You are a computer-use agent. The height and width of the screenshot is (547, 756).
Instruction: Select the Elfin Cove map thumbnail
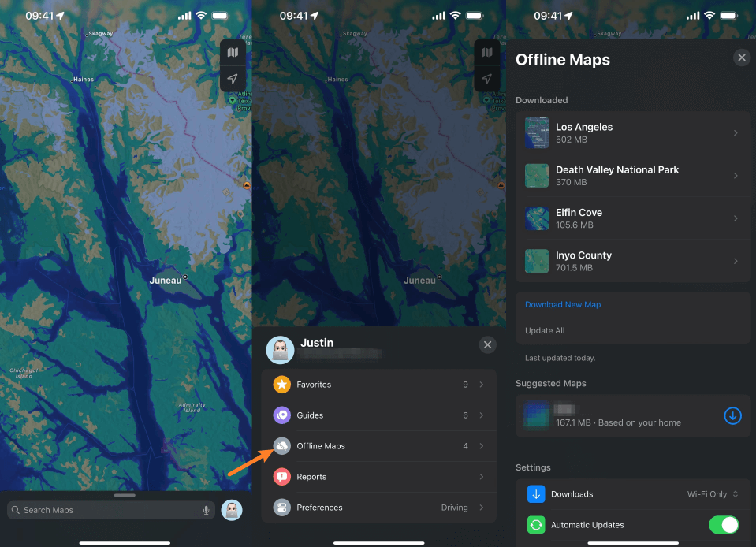click(537, 218)
